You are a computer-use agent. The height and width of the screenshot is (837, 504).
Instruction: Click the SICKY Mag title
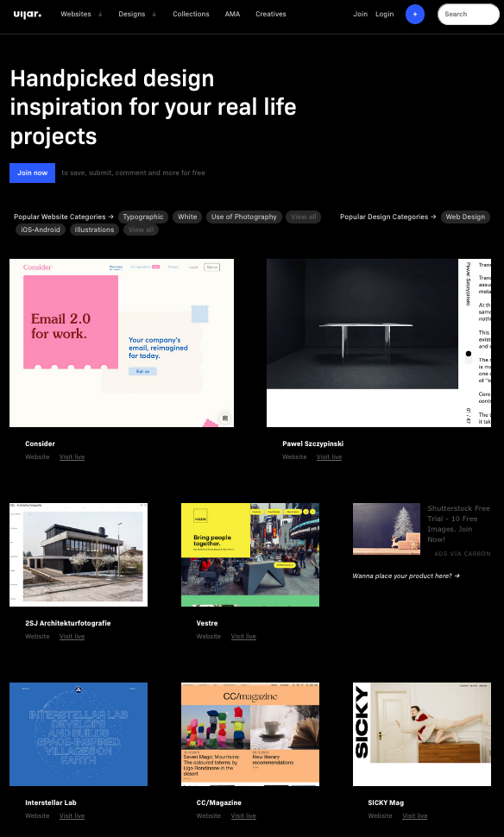pyautogui.click(x=386, y=802)
